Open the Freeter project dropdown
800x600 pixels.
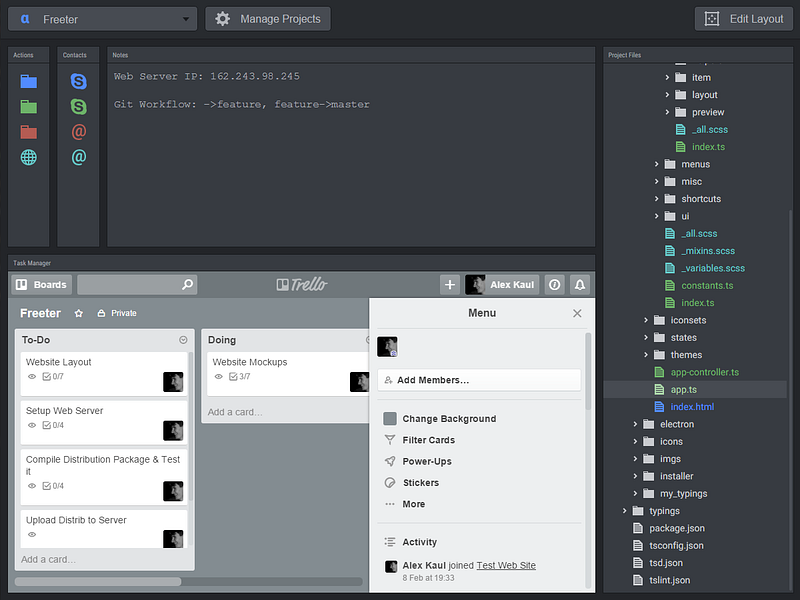[103, 19]
